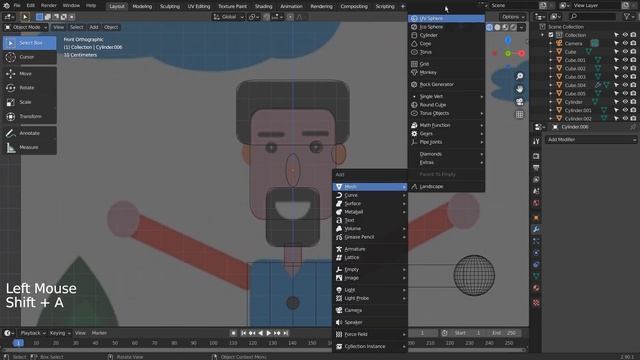The image size is (640, 360).
Task: Click the pan view hand icon
Action: 520,89
